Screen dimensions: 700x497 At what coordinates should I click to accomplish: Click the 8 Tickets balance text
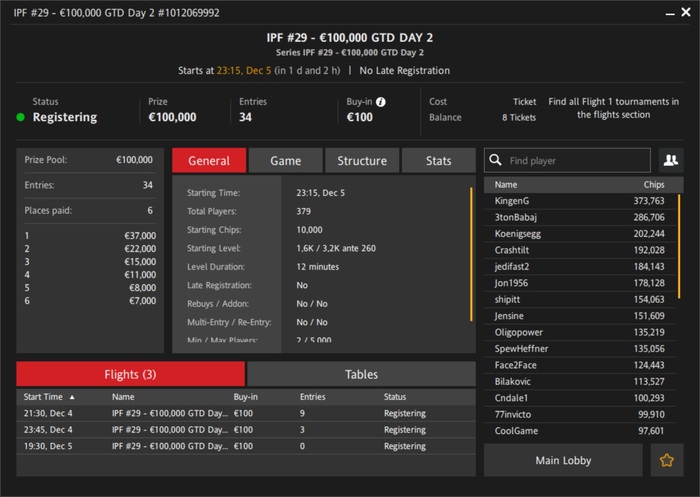tap(519, 117)
